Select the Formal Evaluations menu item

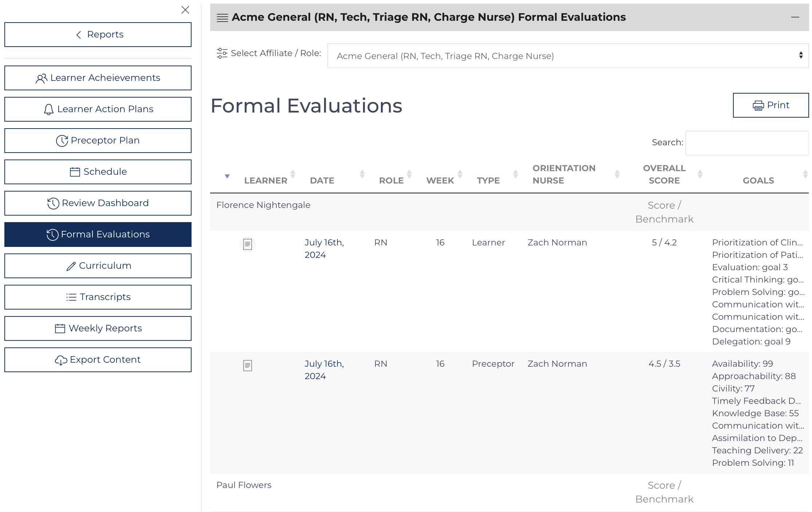(x=98, y=234)
